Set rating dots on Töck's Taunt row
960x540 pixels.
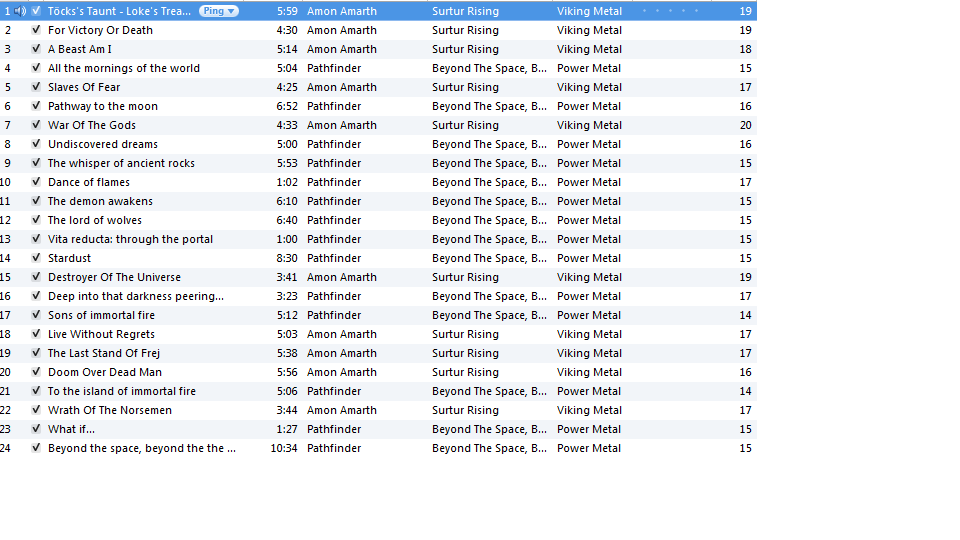[670, 11]
